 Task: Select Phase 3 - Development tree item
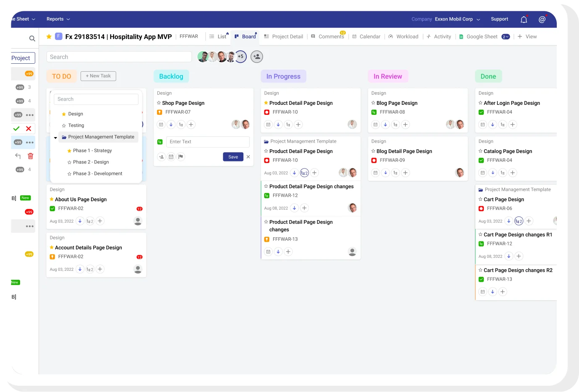click(x=97, y=174)
